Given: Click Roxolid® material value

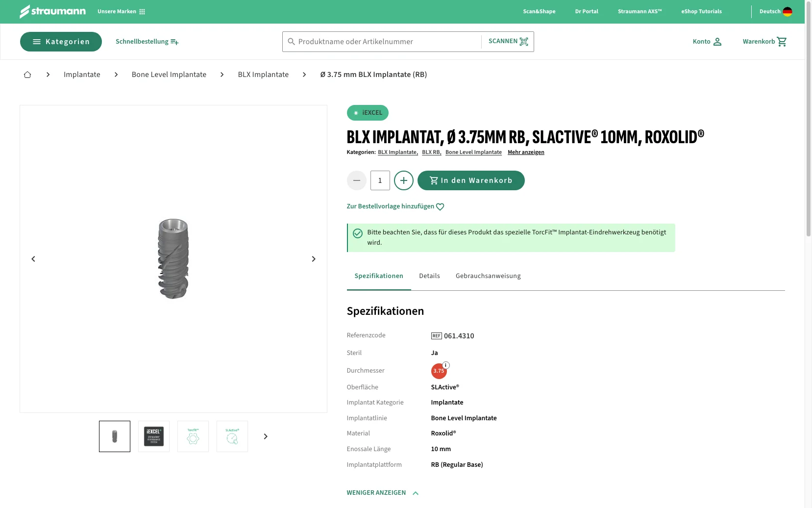Looking at the screenshot, I should tap(443, 433).
